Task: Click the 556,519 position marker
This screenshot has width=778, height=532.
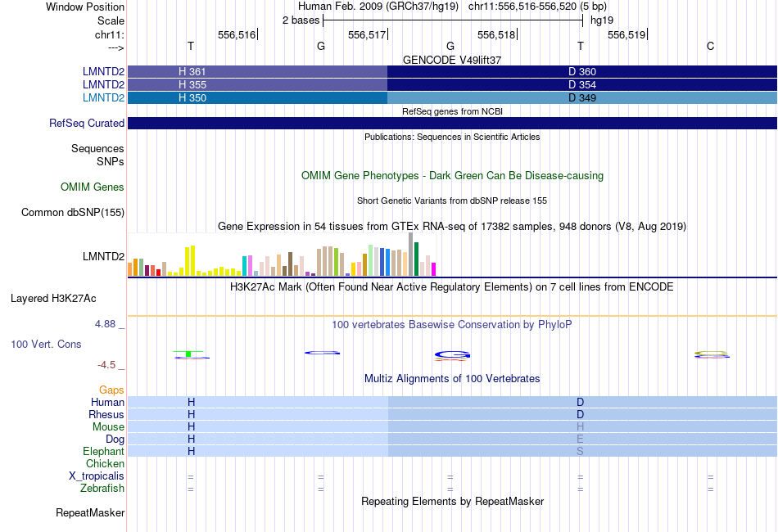Action: [x=626, y=34]
